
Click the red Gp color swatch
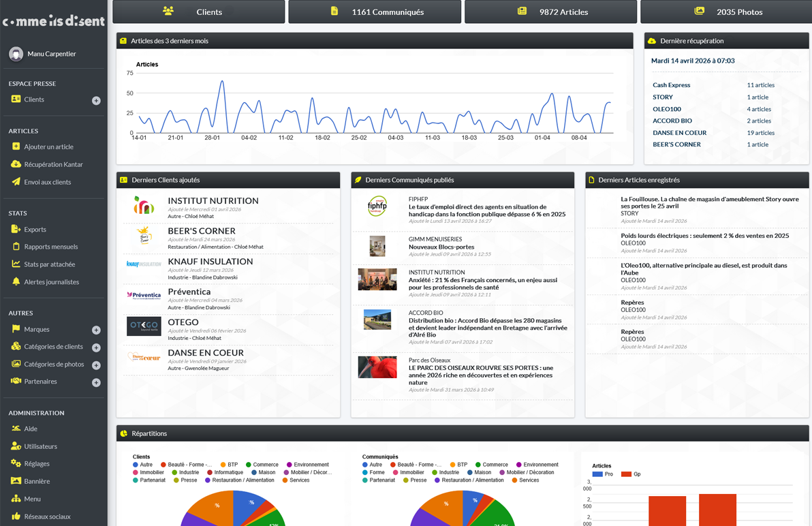tap(626, 474)
